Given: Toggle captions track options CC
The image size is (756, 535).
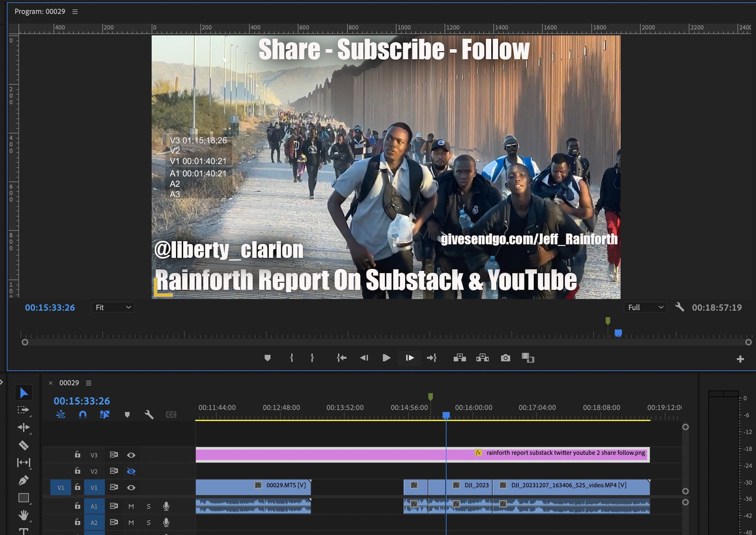Looking at the screenshot, I should point(171,415).
